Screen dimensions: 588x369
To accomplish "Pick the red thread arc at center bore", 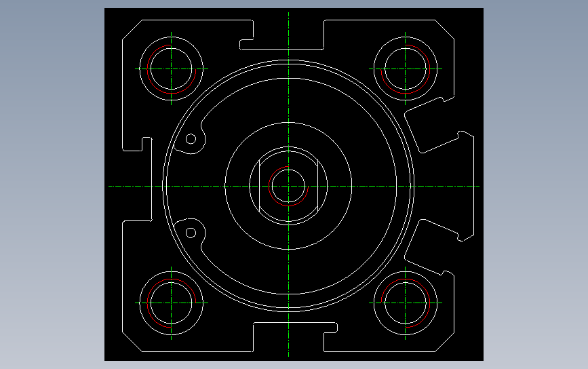I will click(288, 186).
